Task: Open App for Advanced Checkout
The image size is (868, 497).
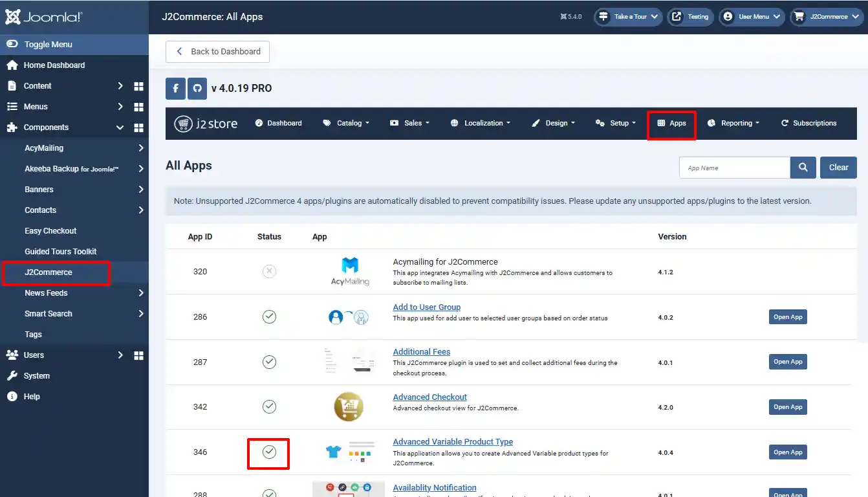Action: (788, 407)
